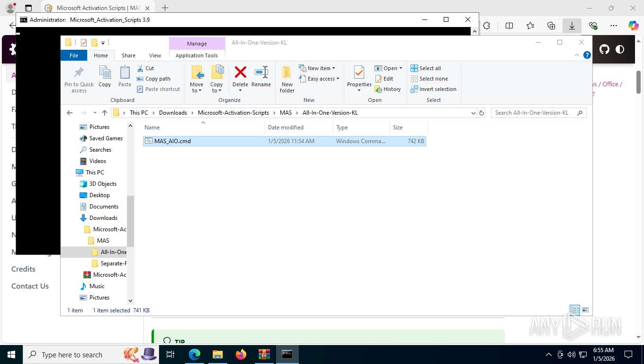Click the Paste ribbon button
The width and height of the screenshot is (644, 364).
(125, 77)
